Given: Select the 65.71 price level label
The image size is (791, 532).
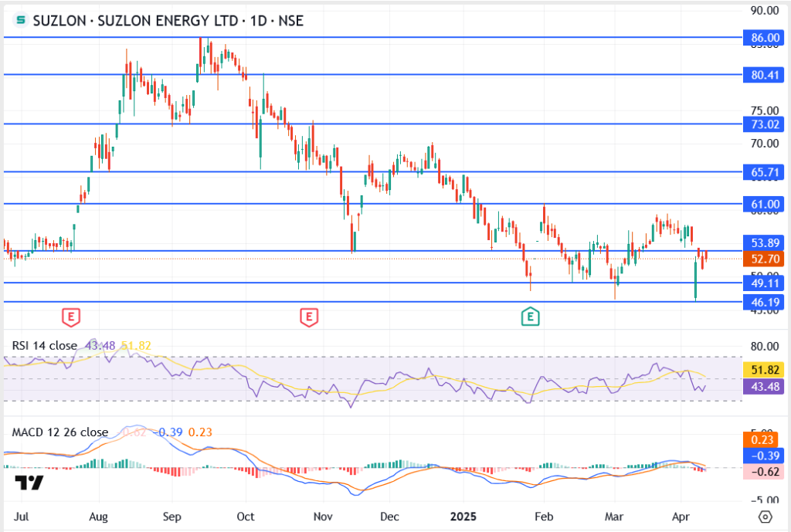Looking at the screenshot, I should [762, 172].
